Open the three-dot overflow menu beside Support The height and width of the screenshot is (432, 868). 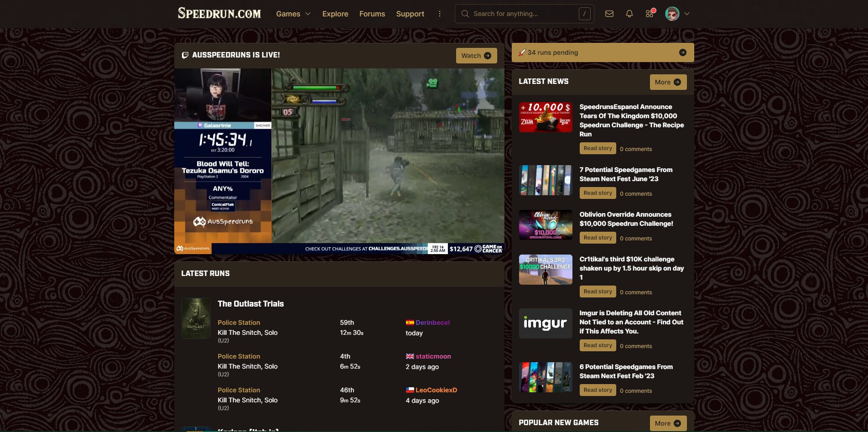[439, 14]
